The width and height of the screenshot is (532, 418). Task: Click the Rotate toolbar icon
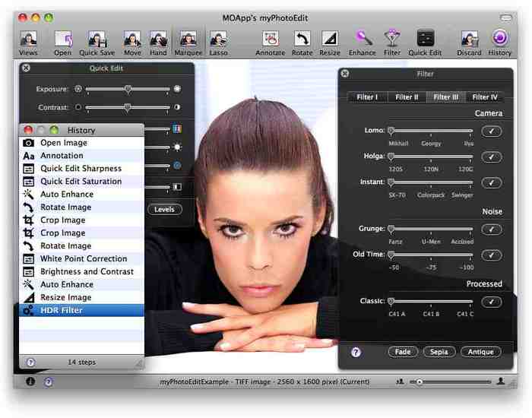[302, 43]
